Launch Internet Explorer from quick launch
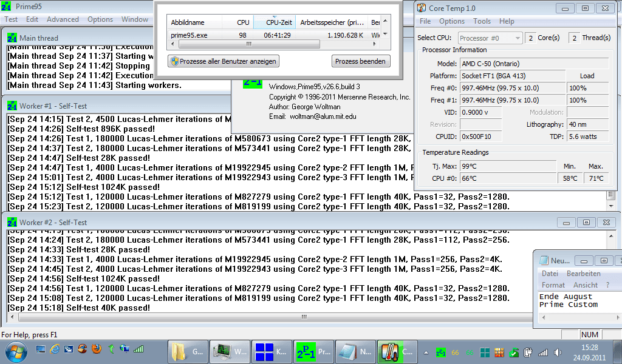 point(54,349)
